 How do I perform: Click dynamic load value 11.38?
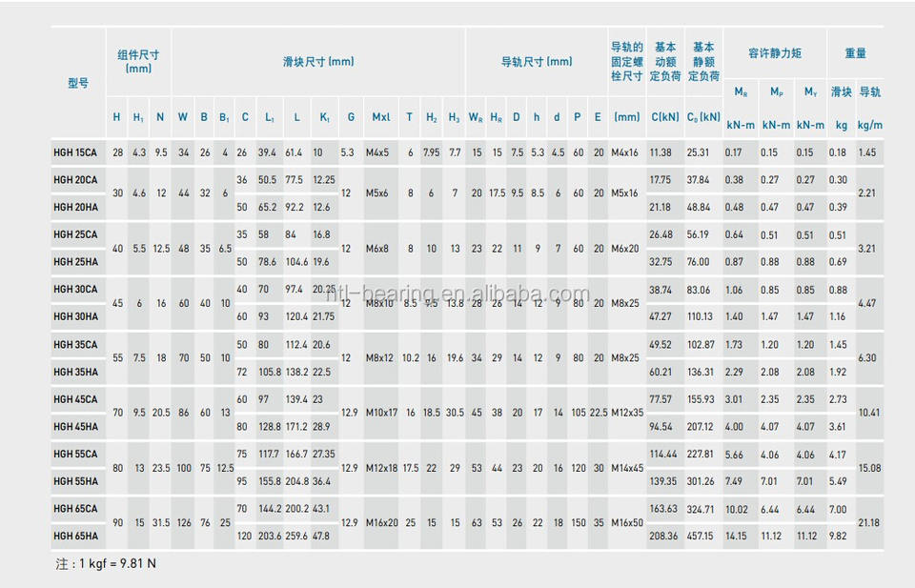click(661, 152)
